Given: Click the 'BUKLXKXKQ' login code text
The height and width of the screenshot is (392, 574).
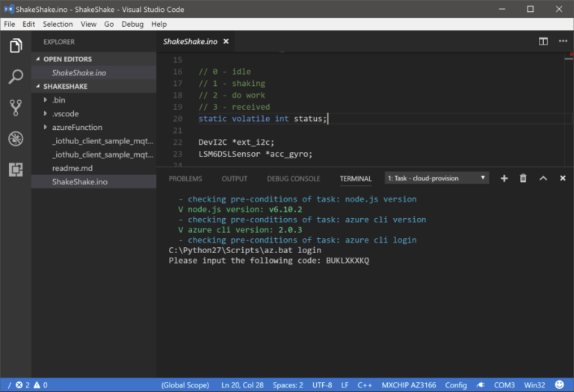Looking at the screenshot, I should [x=348, y=261].
